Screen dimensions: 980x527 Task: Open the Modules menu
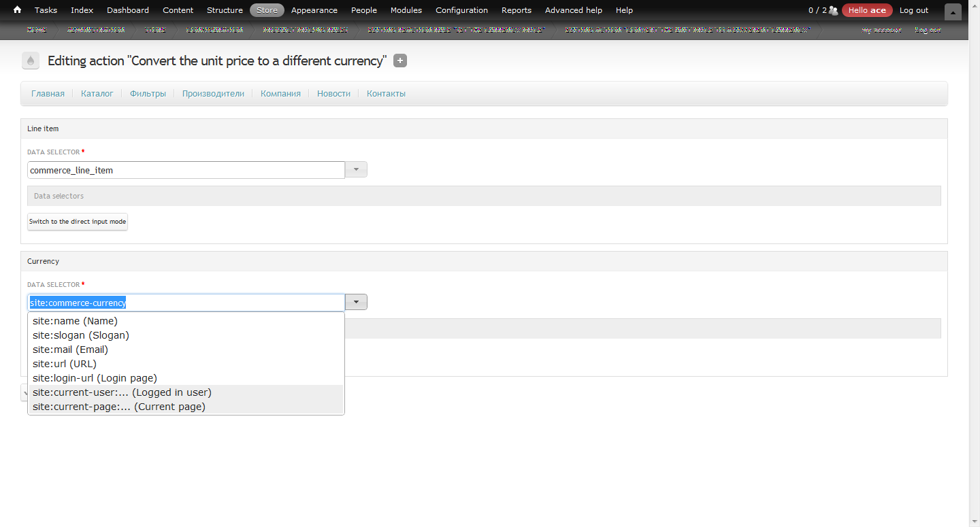406,10
